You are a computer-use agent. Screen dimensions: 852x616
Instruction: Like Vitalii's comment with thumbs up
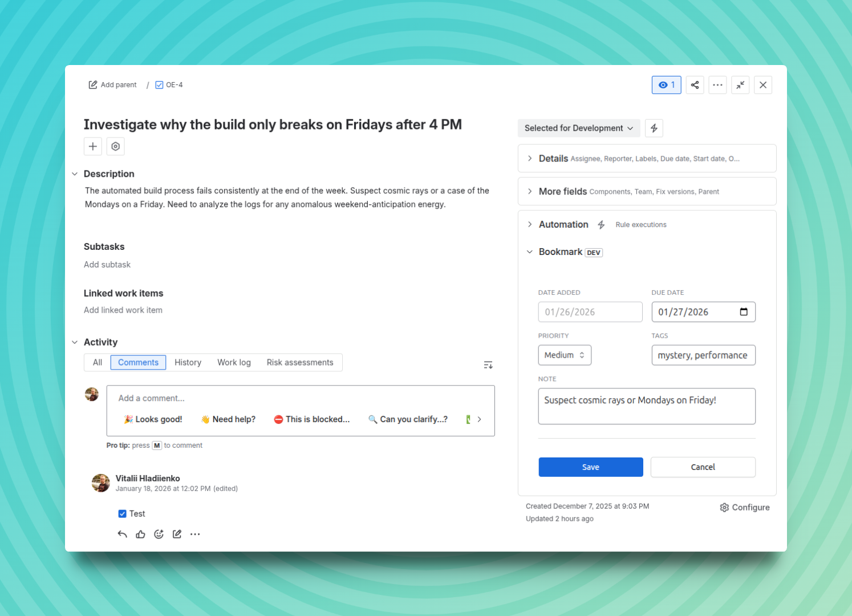(x=140, y=534)
